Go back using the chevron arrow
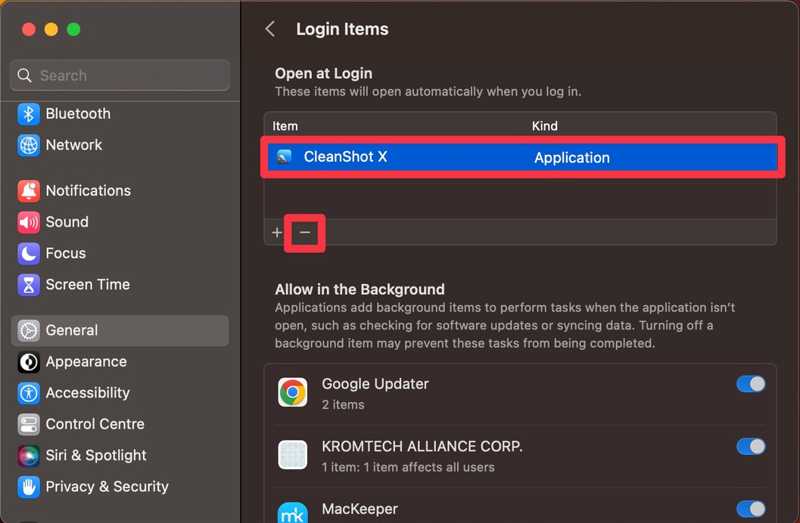 (x=270, y=29)
